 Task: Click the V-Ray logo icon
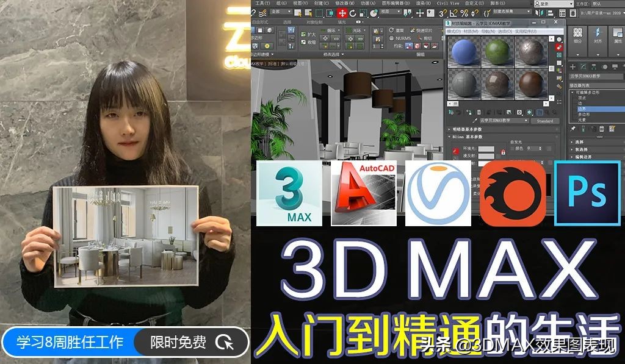[x=438, y=194]
